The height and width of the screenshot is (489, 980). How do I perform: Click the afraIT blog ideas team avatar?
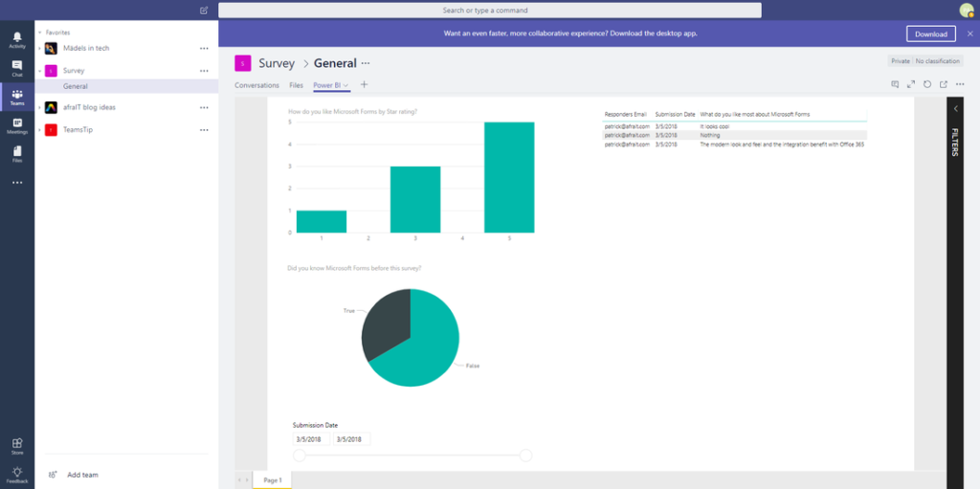point(52,107)
